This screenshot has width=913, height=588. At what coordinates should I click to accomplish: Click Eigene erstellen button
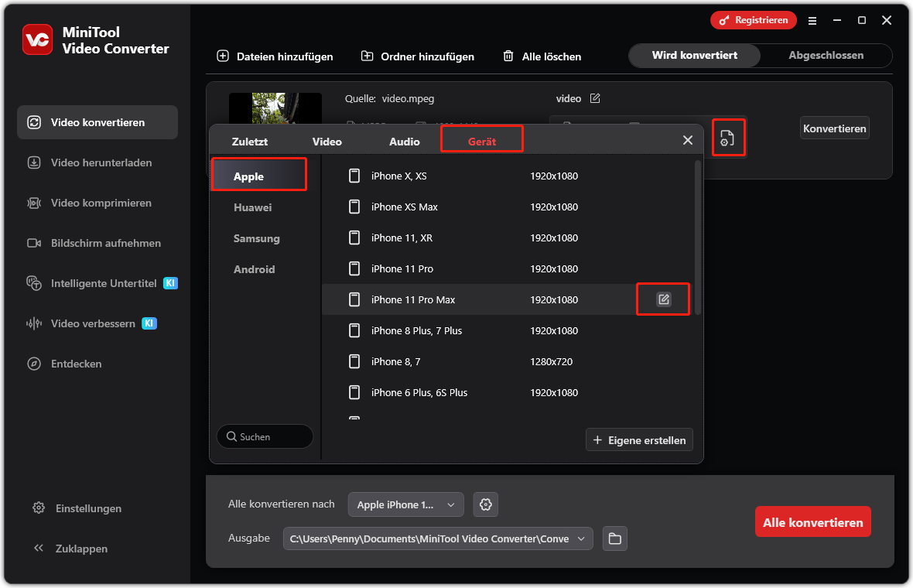(x=639, y=440)
